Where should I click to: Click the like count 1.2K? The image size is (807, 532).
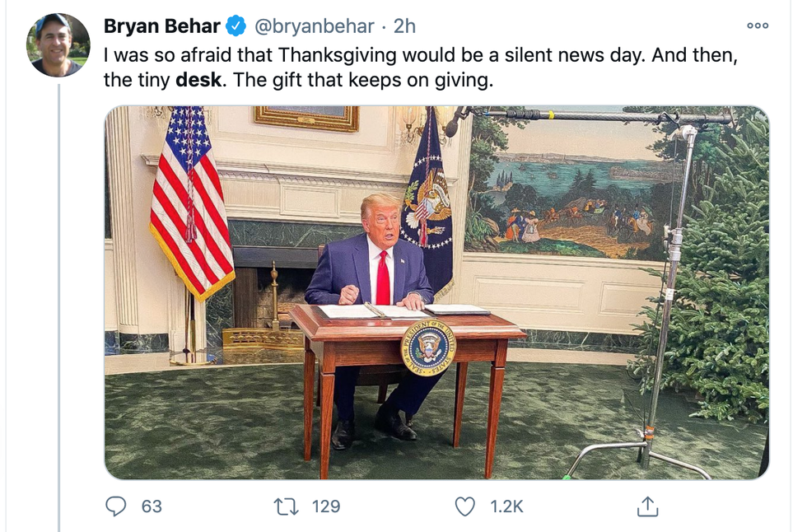click(506, 506)
